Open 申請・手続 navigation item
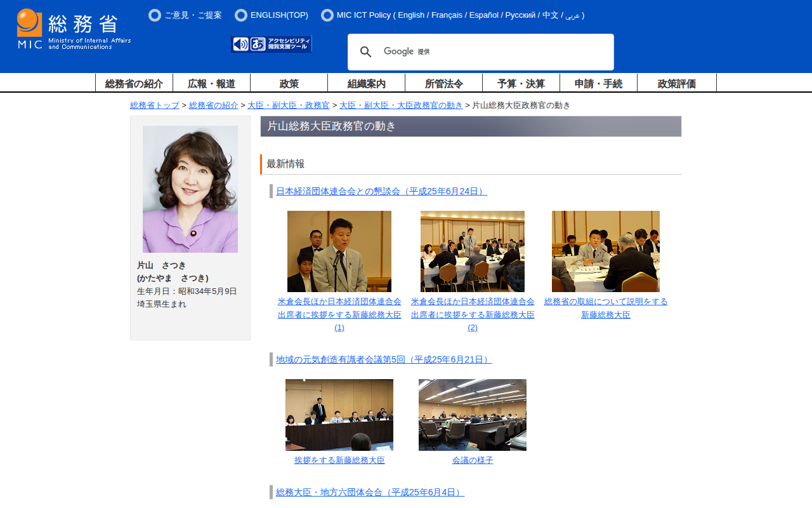The height and width of the screenshot is (508, 812). point(598,83)
